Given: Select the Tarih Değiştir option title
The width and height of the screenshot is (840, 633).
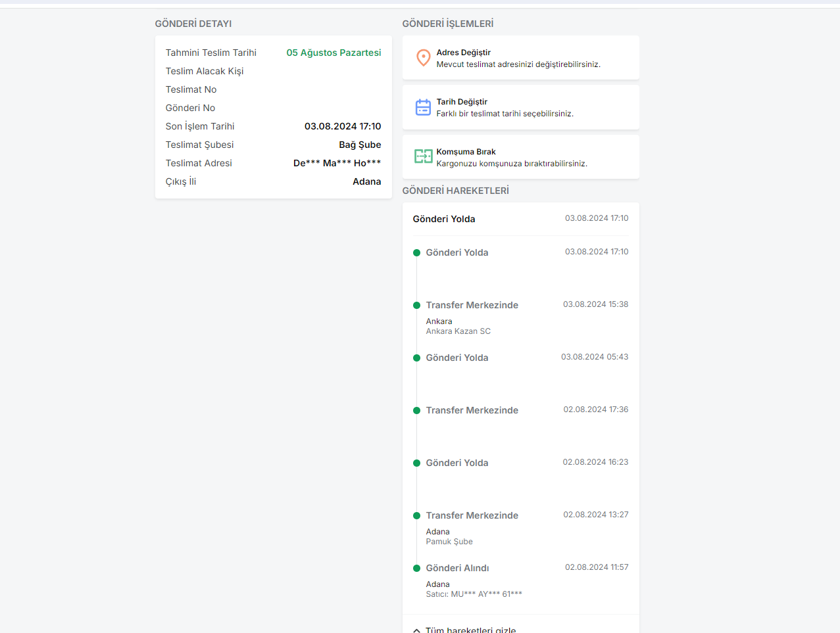Looking at the screenshot, I should click(x=462, y=102).
